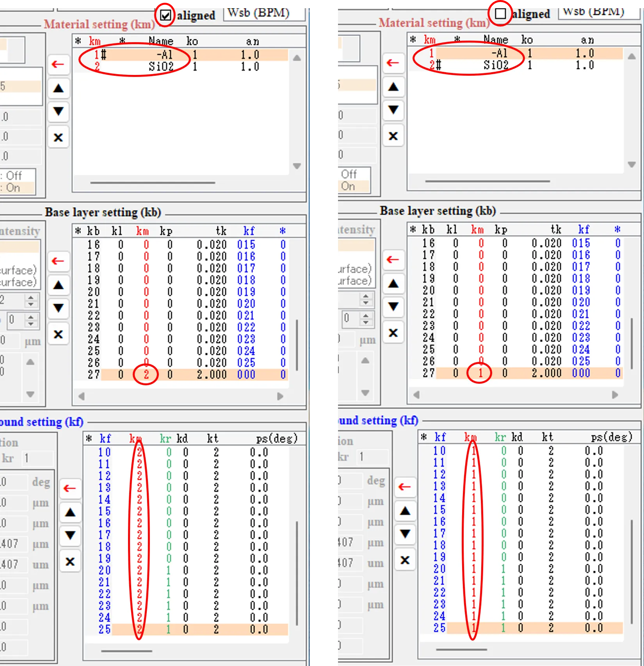This screenshot has width=644, height=666.
Task: Click down triangle button in left kf setting
Action: [70, 536]
